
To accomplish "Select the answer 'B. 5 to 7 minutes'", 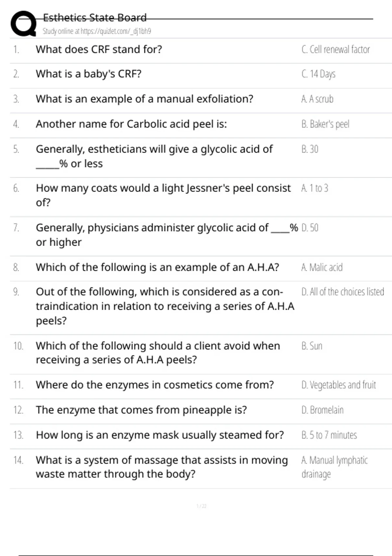I will point(329,435).
